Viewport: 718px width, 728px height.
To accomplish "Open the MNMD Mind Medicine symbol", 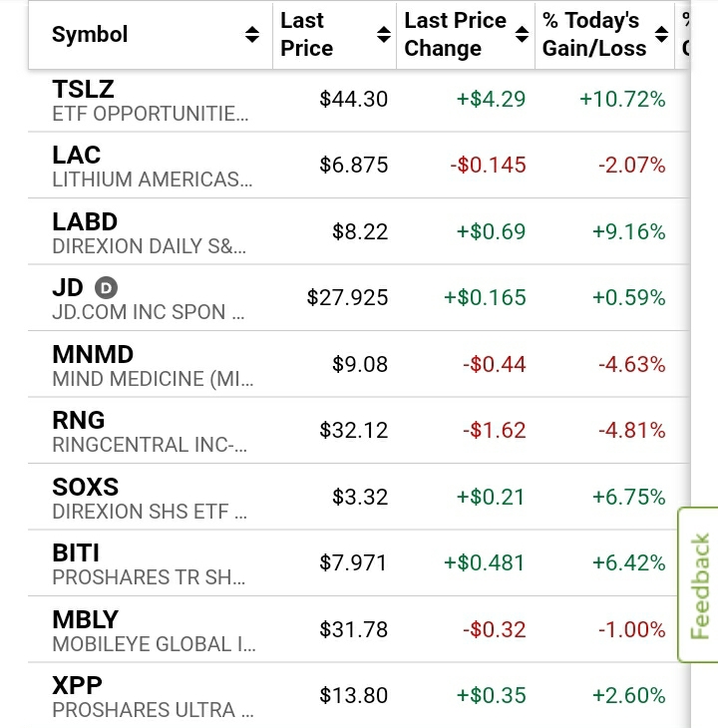I will click(x=93, y=354).
